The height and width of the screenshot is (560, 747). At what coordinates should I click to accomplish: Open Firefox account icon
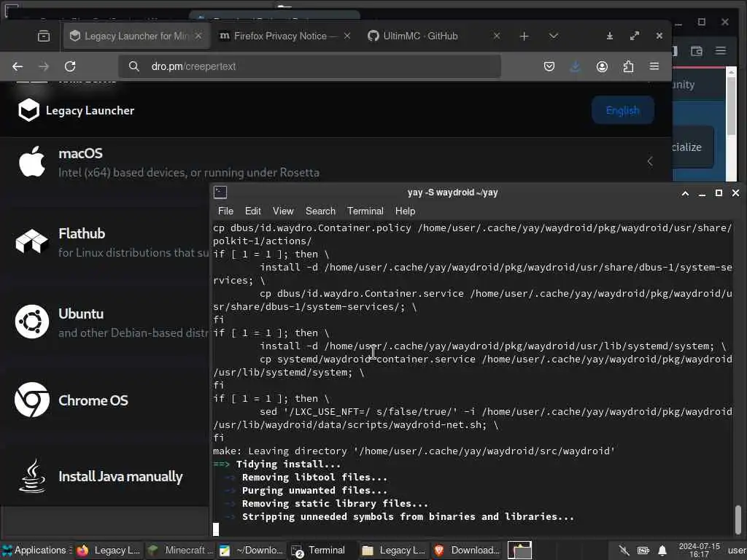click(602, 66)
